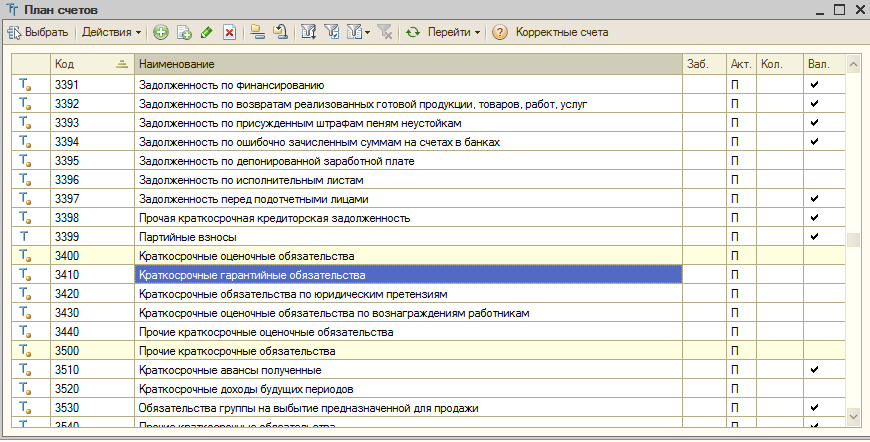Click the scroll-down arrow of vertical scrollbar
870x442 pixels.
(x=853, y=415)
